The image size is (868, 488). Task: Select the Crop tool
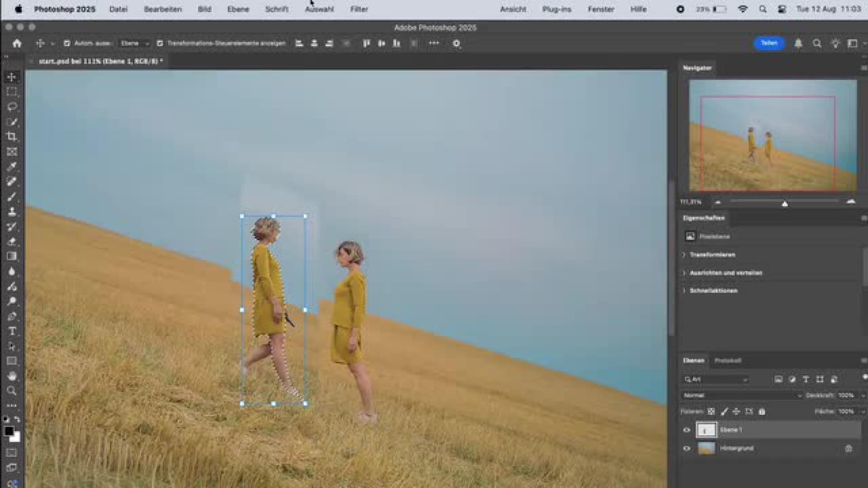point(12,137)
